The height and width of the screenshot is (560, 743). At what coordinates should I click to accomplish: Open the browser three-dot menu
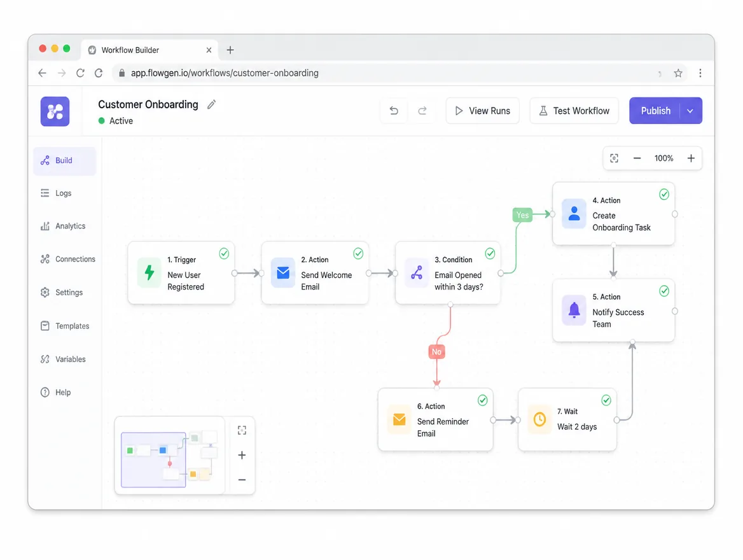pos(700,73)
